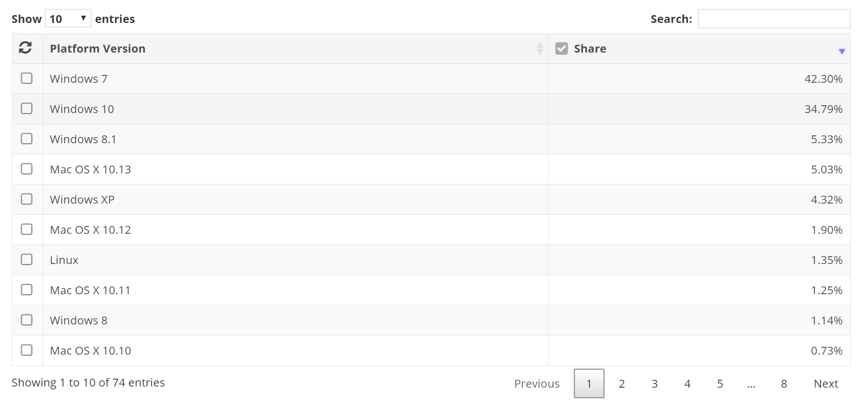The image size is (868, 410).
Task: Click the Share column descending sort arrow
Action: [842, 51]
